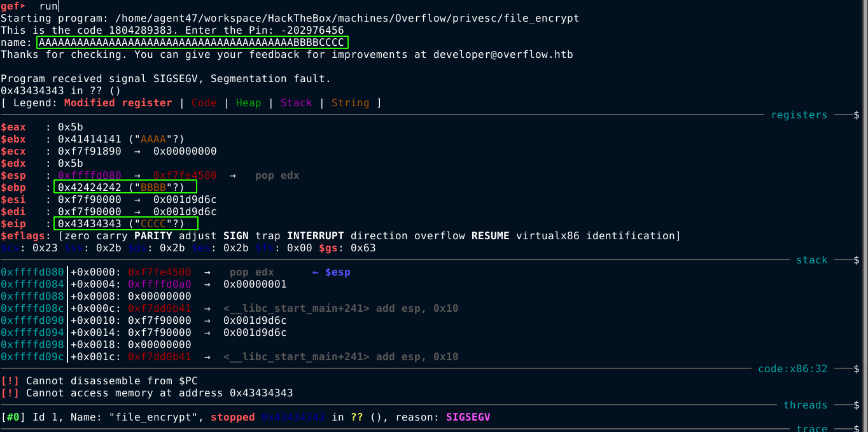Click the green Heap legend label
Image resolution: width=868 pixels, height=432 pixels.
[x=248, y=103]
